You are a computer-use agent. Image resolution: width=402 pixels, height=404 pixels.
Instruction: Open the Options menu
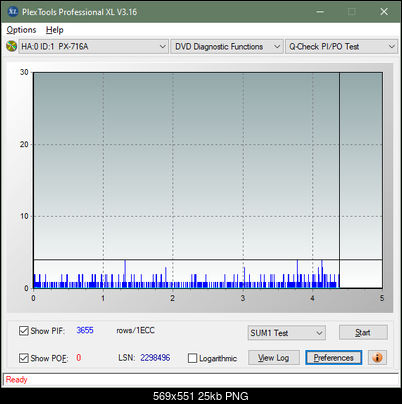(21, 30)
